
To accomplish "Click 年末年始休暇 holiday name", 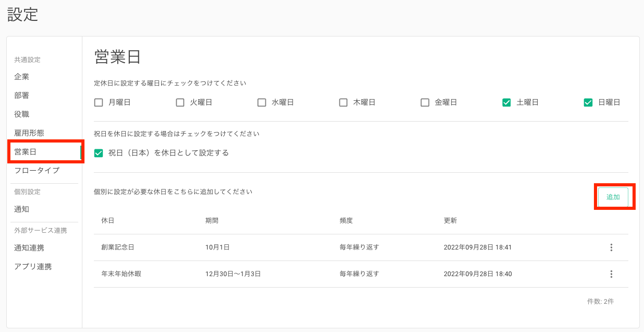I will point(121,274).
